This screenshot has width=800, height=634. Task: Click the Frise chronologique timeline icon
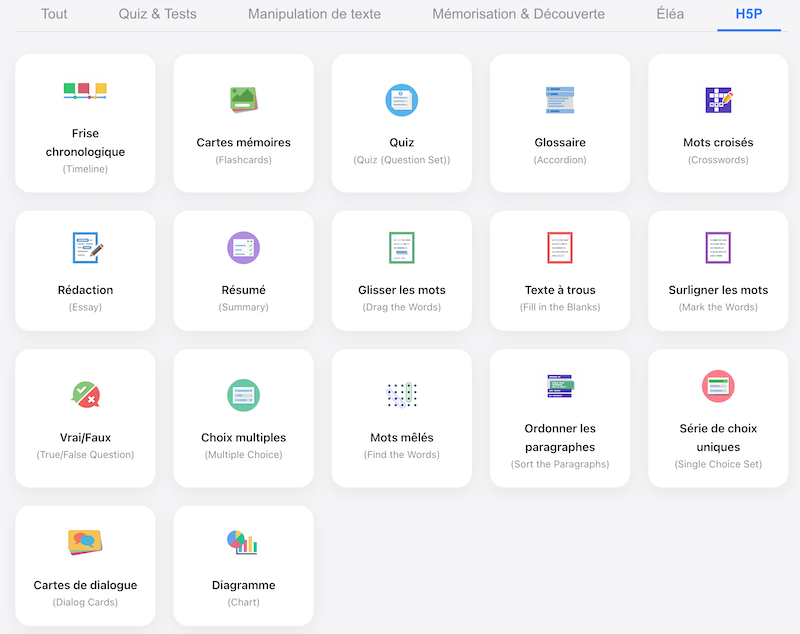pyautogui.click(x=85, y=91)
